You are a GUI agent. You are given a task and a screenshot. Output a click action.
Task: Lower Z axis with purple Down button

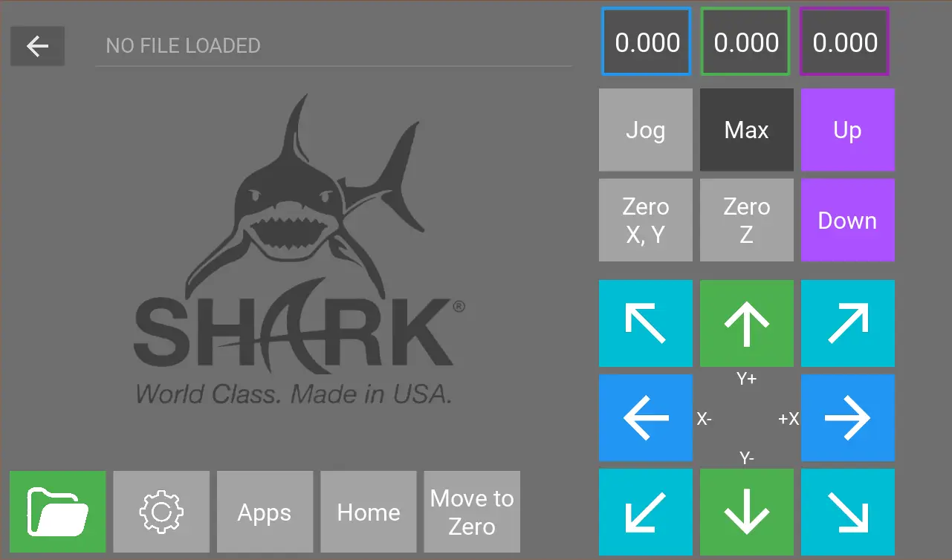(848, 220)
